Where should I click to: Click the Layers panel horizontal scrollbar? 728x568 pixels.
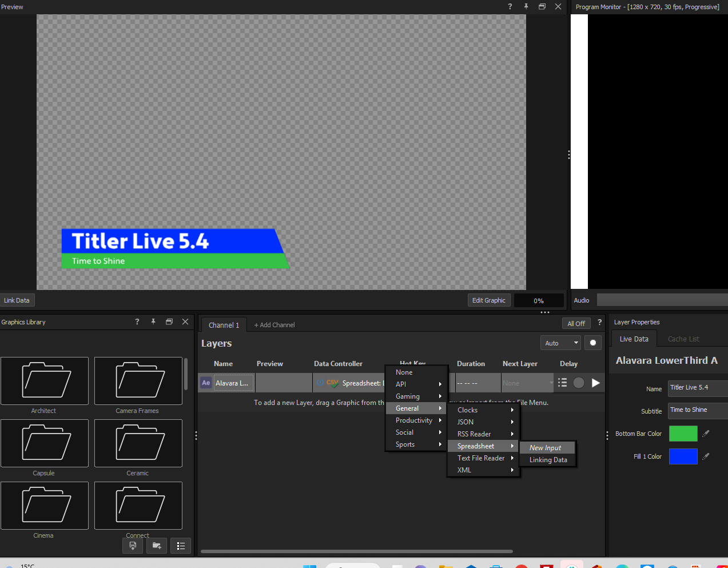[x=357, y=551]
